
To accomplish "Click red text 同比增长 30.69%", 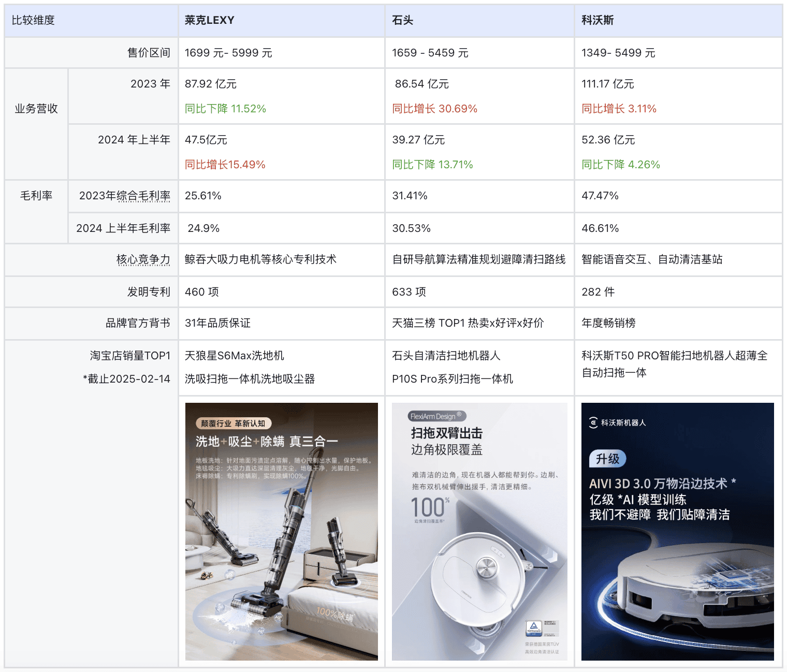I will (x=434, y=109).
